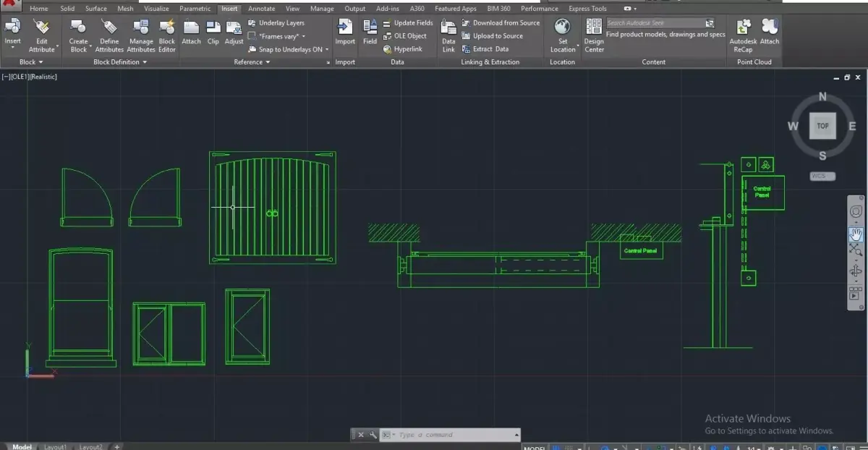Click the Attach reference icon
Screen dimensions: 868x450
(x=191, y=27)
